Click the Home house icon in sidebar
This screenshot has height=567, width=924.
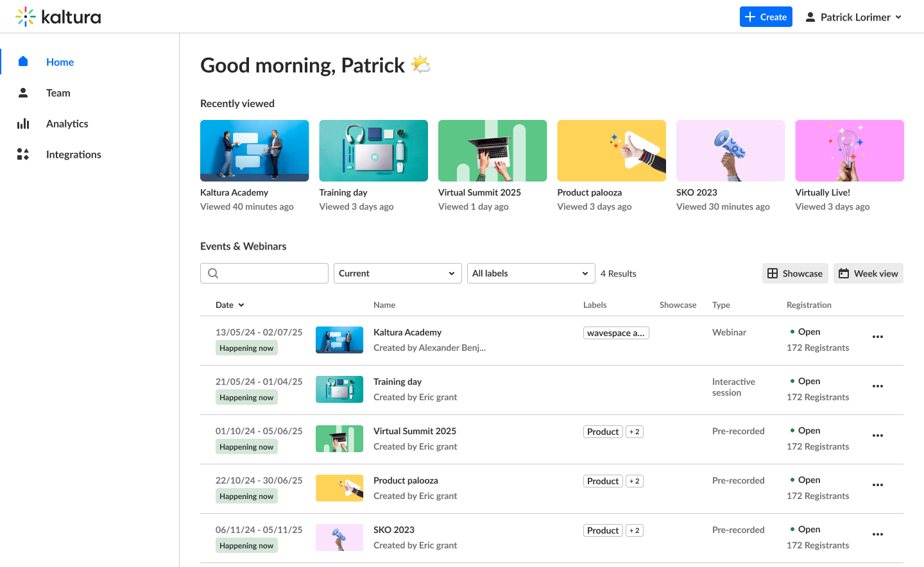click(x=23, y=62)
